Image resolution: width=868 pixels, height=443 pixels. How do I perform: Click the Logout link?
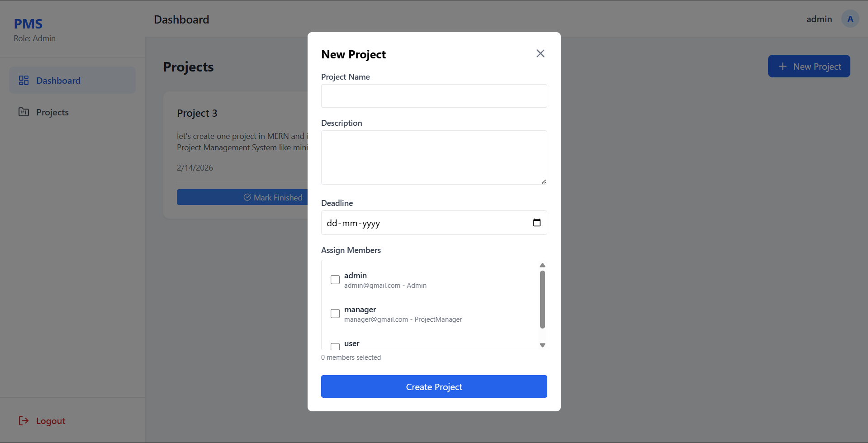[x=51, y=421]
